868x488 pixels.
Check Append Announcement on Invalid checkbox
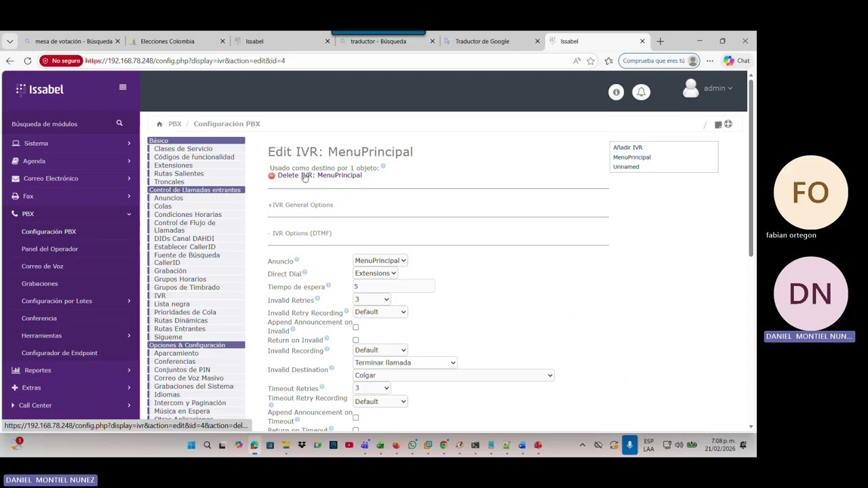tap(355, 327)
